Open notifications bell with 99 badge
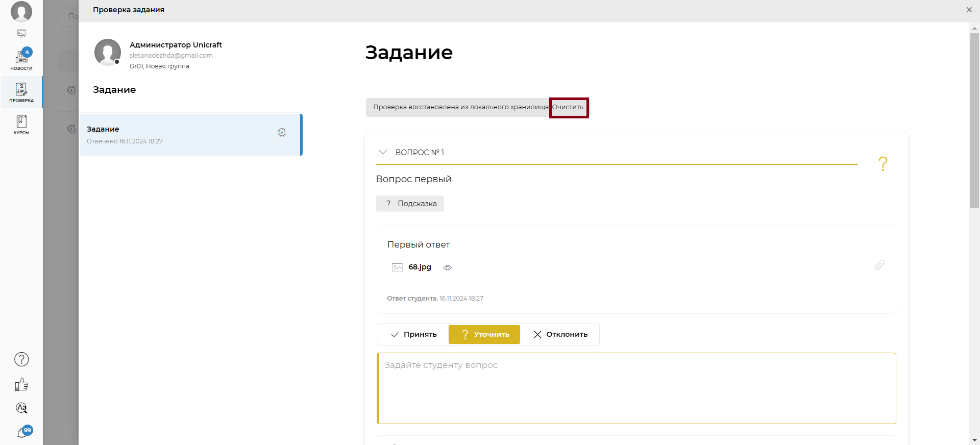This screenshot has height=445, width=980. (23, 432)
